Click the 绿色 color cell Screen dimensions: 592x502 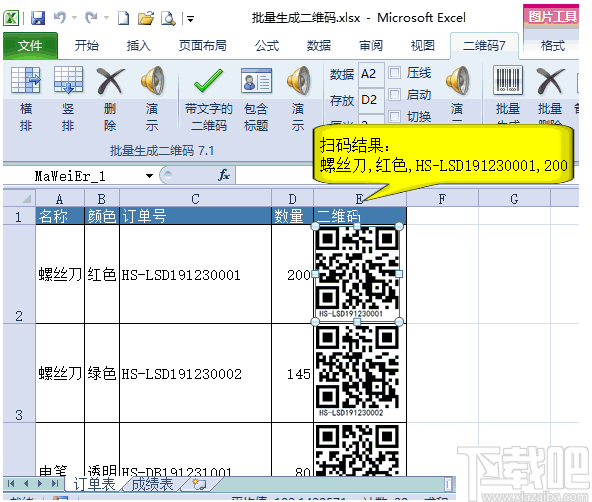click(x=102, y=373)
